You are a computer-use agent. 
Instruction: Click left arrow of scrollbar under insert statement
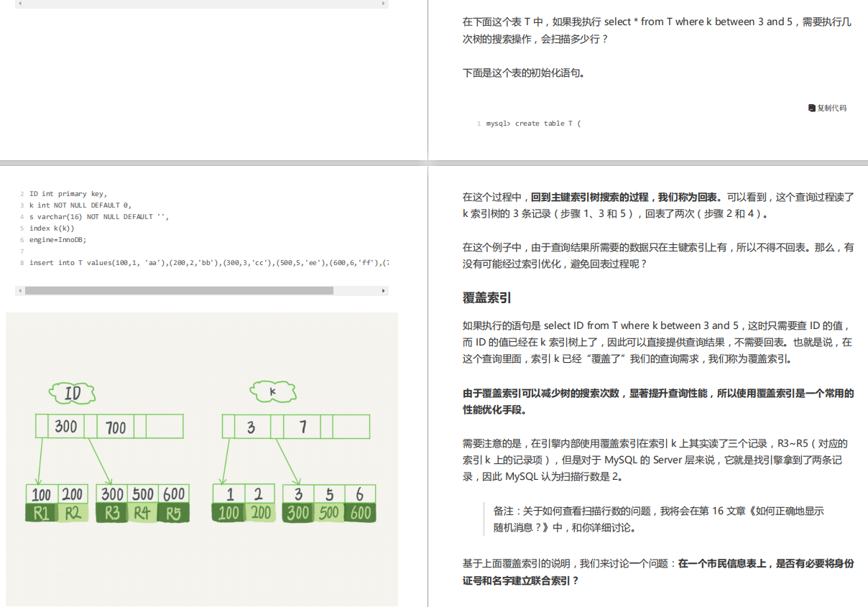[19, 291]
